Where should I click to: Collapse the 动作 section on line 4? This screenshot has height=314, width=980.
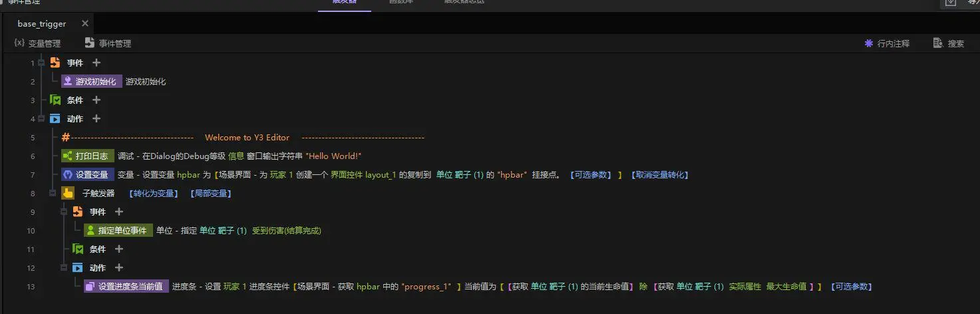coord(41,118)
